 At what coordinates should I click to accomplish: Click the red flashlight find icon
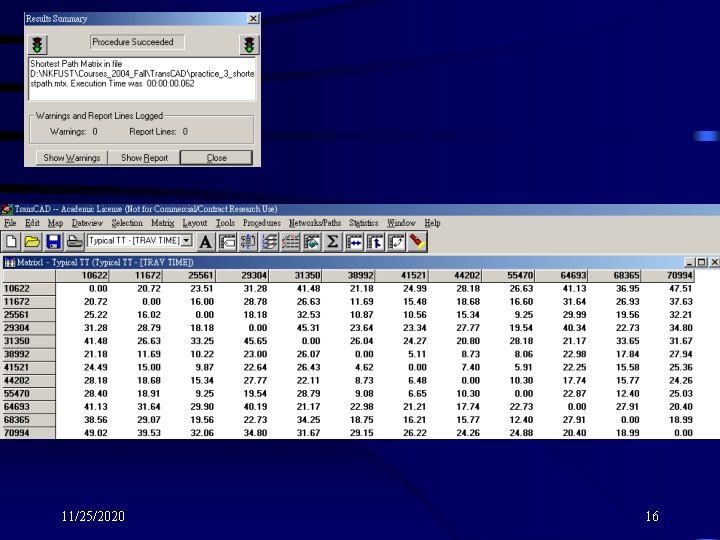coord(417,242)
